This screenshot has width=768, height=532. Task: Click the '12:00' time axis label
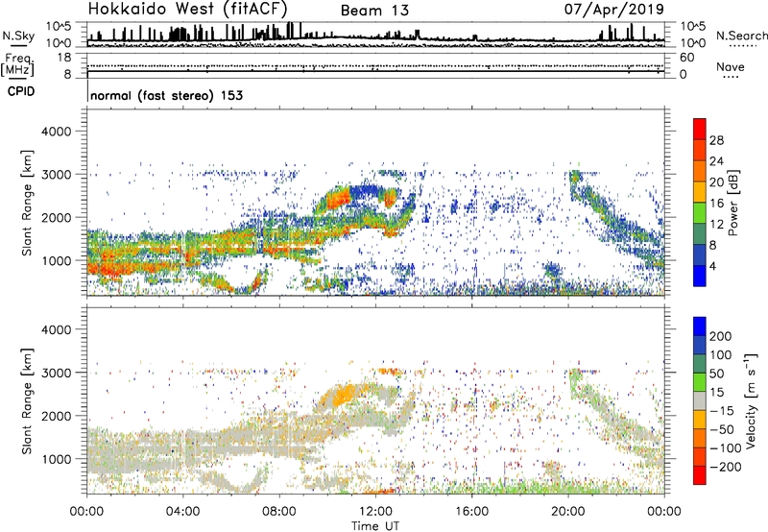coord(375,512)
